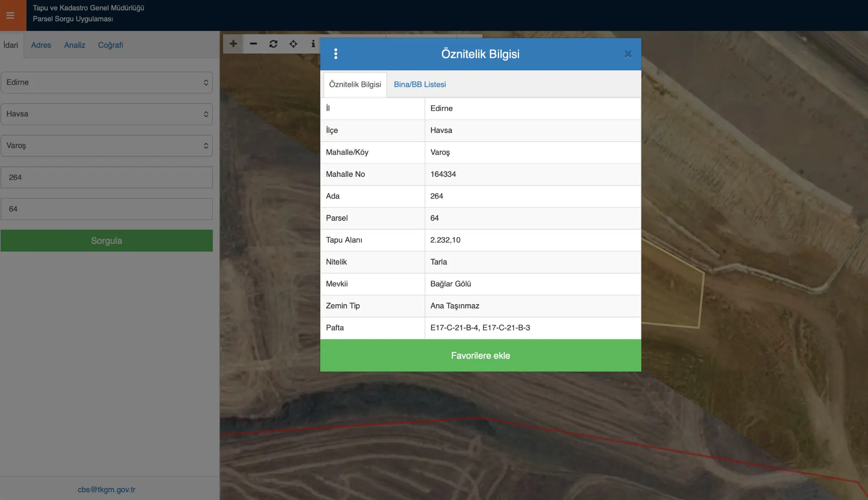The width and height of the screenshot is (868, 500).
Task: Click the Mevkii value Bağlar Gölü
Action: click(450, 284)
